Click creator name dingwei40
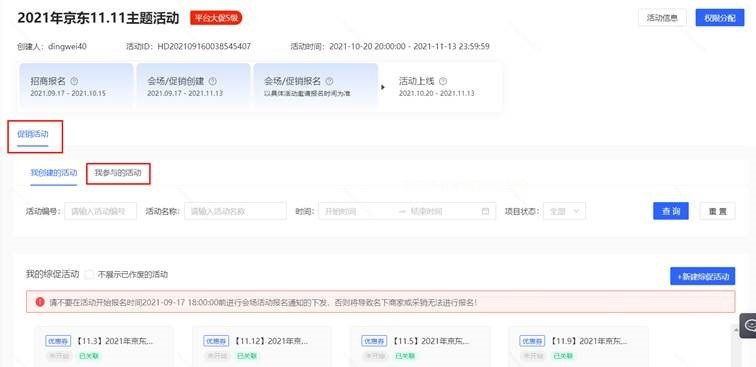 click(68, 46)
